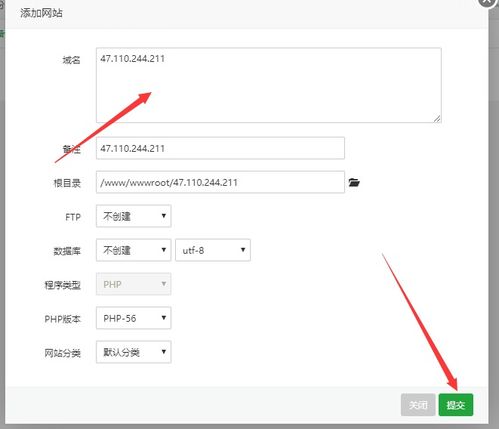
Task: Open the root directory folder browser icon
Action: pyautogui.click(x=354, y=182)
